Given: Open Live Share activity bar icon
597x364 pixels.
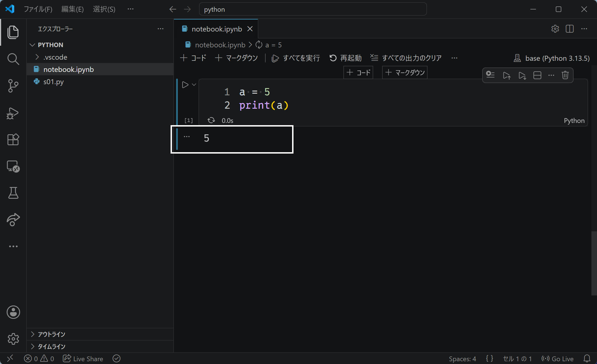Looking at the screenshot, I should coord(13,220).
